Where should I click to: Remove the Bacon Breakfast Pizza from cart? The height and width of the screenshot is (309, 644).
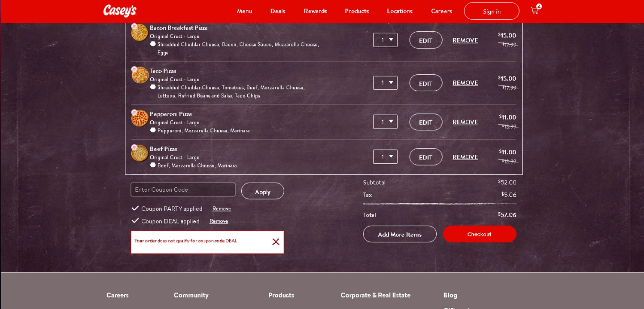[x=465, y=40]
